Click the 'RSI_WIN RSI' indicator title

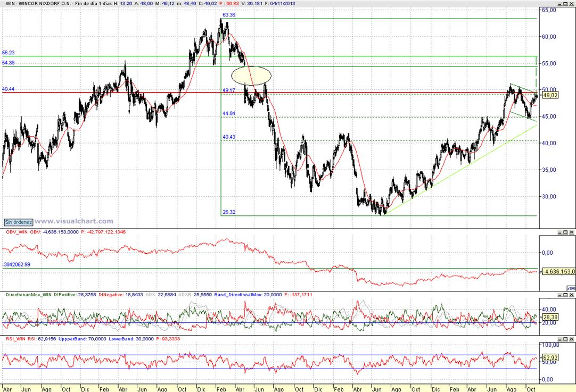click(x=21, y=339)
